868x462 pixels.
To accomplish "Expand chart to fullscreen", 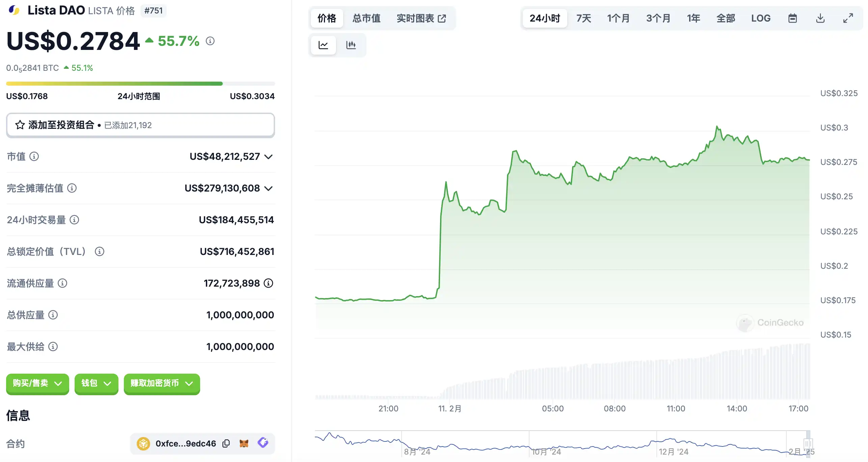I will pos(848,18).
